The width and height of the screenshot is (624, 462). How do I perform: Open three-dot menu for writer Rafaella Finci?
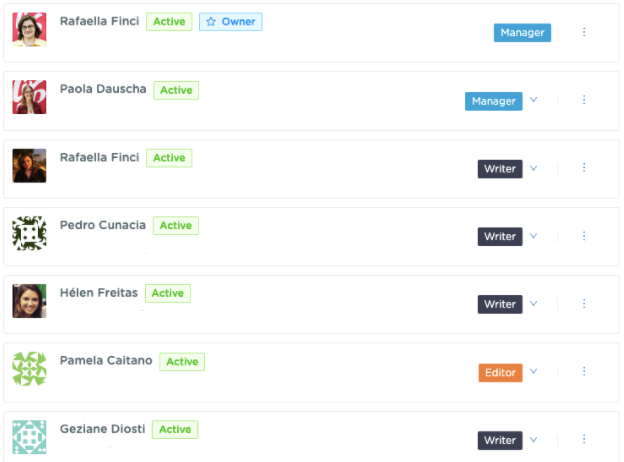(584, 168)
